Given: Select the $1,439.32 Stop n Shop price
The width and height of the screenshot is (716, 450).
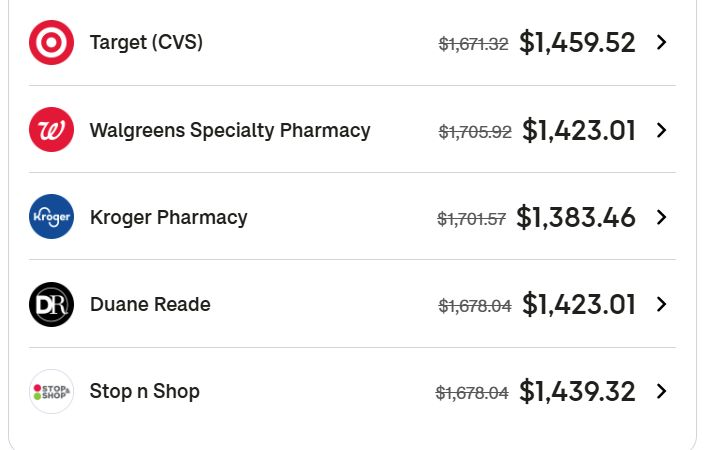Looking at the screenshot, I should click(577, 391).
